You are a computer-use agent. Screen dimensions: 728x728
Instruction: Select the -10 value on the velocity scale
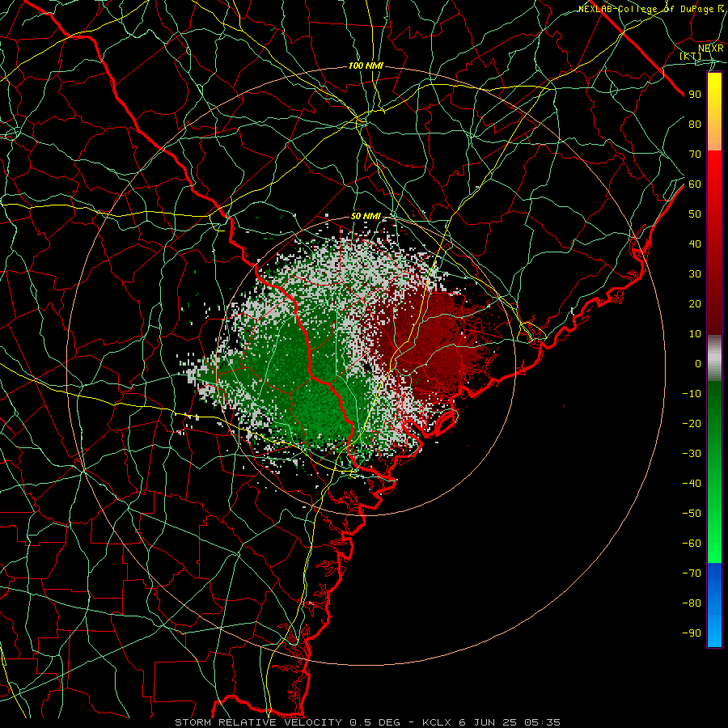(692, 394)
